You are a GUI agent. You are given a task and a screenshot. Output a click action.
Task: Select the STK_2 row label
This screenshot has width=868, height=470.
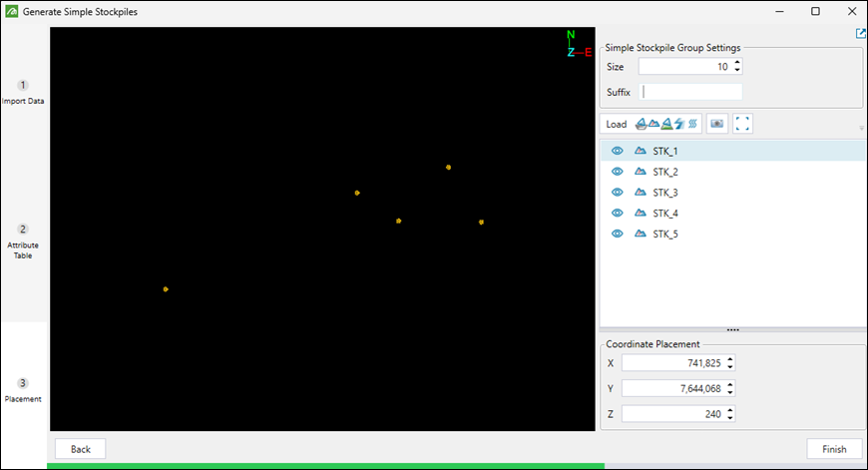tap(664, 173)
